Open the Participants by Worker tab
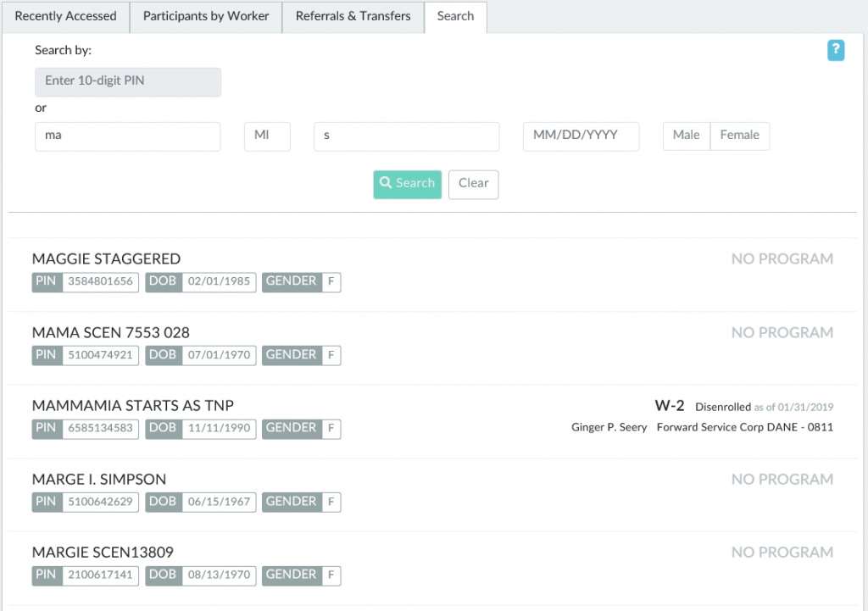The image size is (868, 611). pyautogui.click(x=206, y=17)
